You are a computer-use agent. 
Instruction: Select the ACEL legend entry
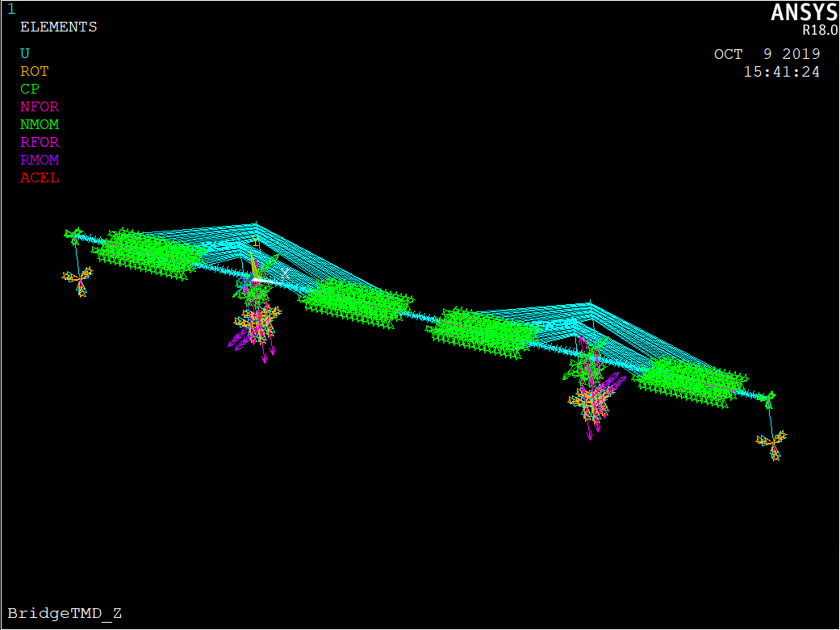click(40, 177)
